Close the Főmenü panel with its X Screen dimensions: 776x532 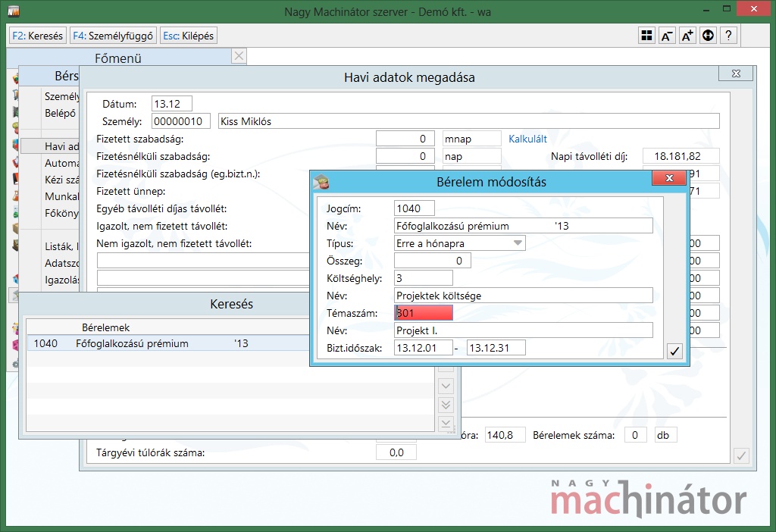pyautogui.click(x=239, y=56)
